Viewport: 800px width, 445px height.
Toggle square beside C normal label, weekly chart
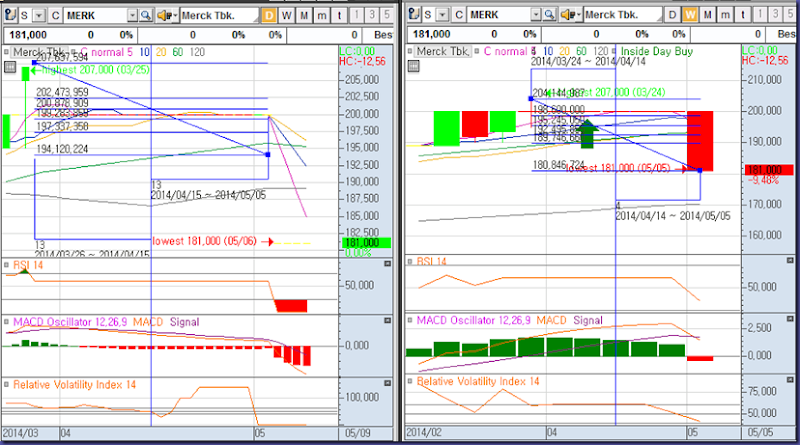tap(477, 51)
